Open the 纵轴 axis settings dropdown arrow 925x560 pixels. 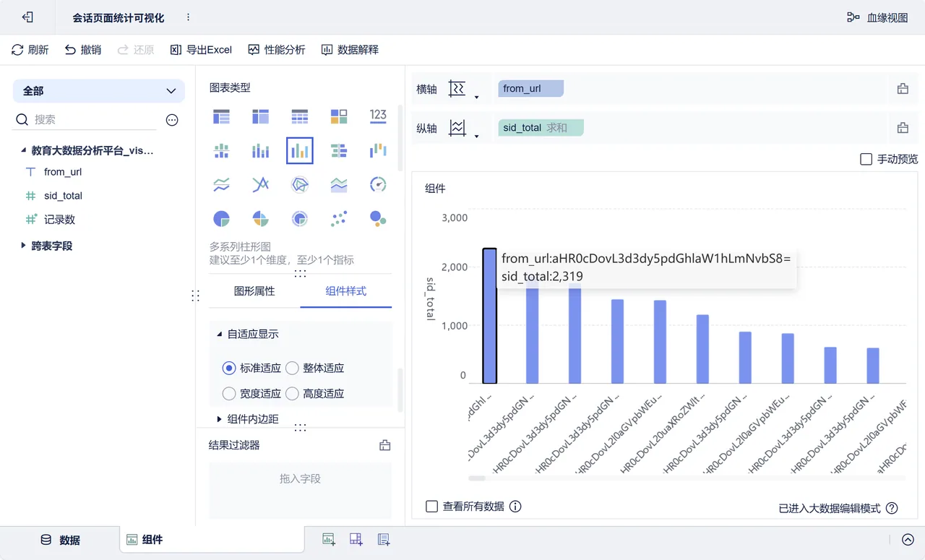pos(476,136)
